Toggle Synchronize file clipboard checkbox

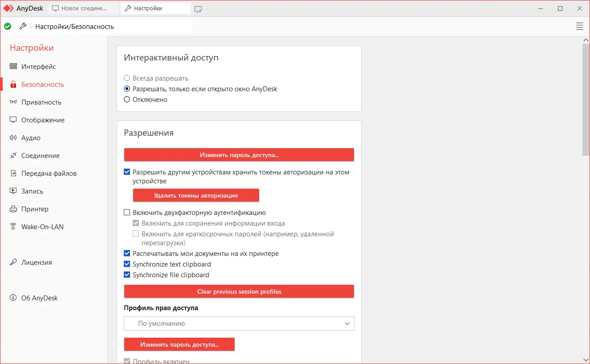[x=127, y=275]
